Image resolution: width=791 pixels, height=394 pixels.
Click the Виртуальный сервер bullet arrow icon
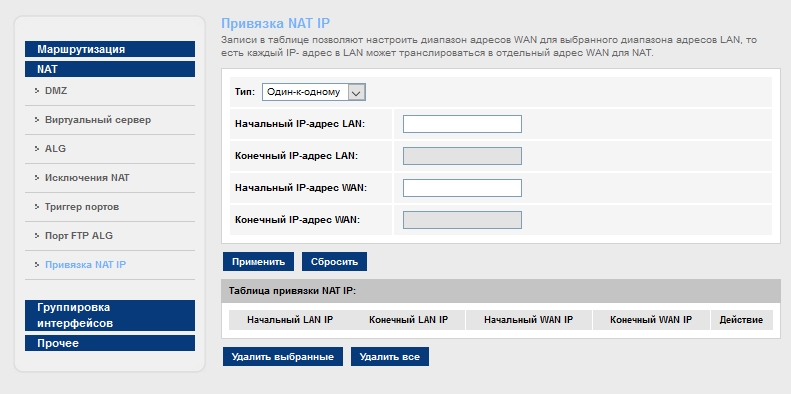point(37,120)
